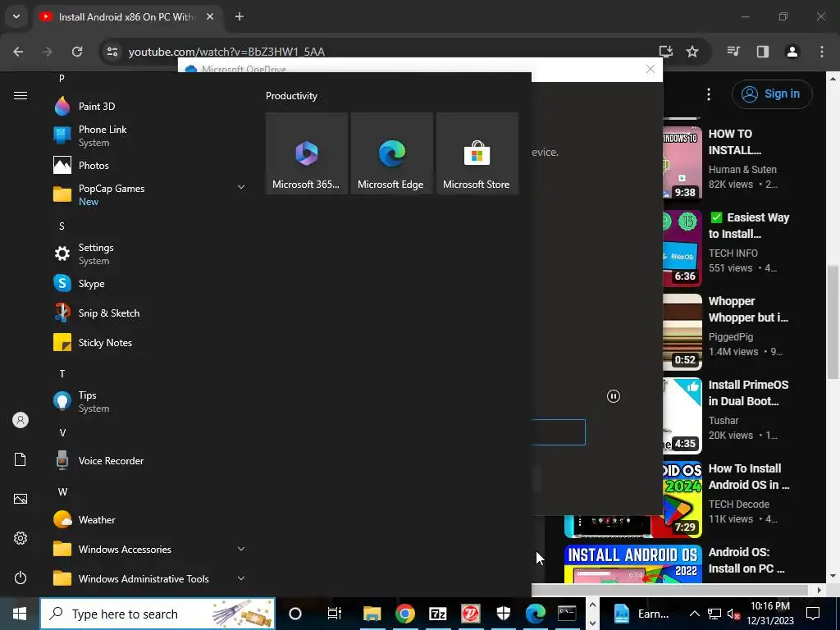Open Easiest Way to Install video
The width and height of the screenshot is (840, 630).
(x=749, y=226)
